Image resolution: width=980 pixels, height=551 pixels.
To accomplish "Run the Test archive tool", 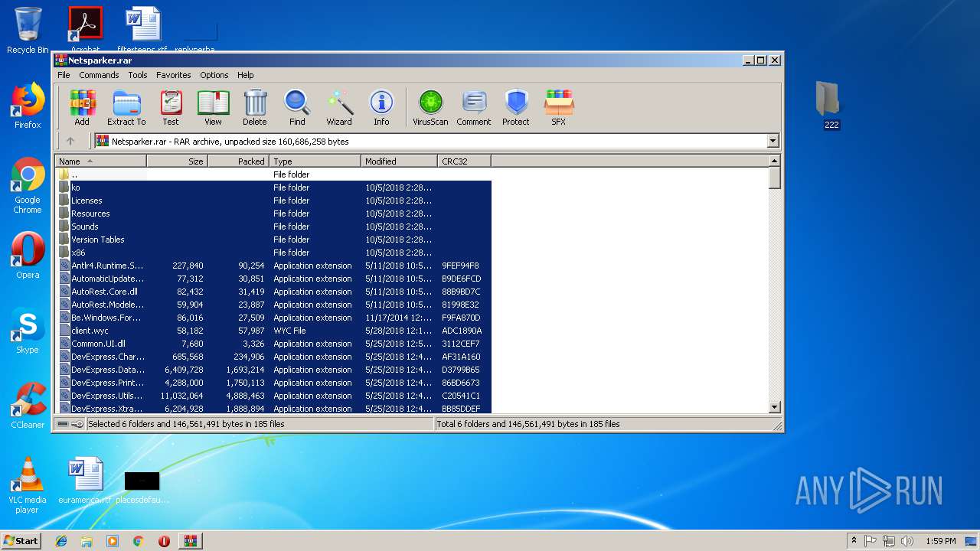I will [x=171, y=108].
